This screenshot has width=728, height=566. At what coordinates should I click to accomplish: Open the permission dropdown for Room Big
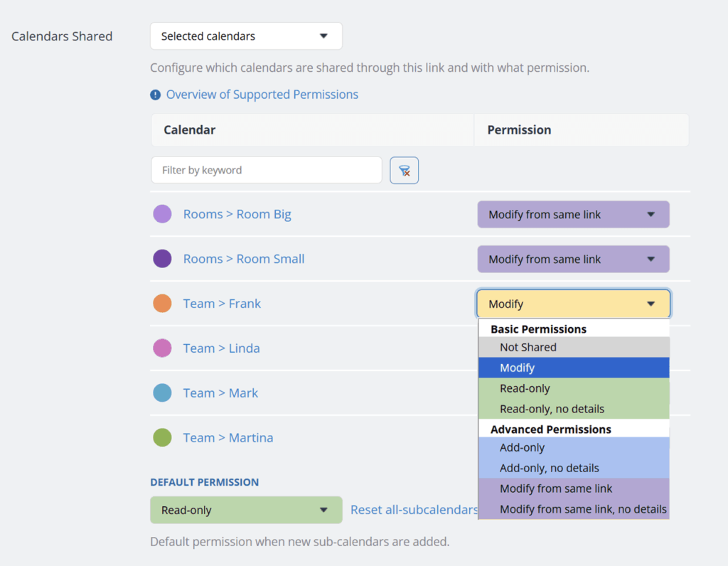coord(573,214)
